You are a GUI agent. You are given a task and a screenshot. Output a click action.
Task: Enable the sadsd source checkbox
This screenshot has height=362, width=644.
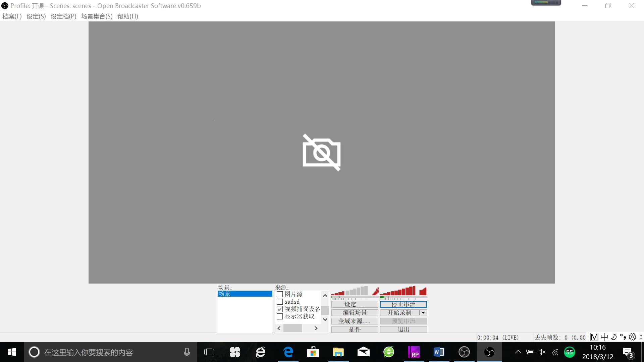tap(280, 302)
